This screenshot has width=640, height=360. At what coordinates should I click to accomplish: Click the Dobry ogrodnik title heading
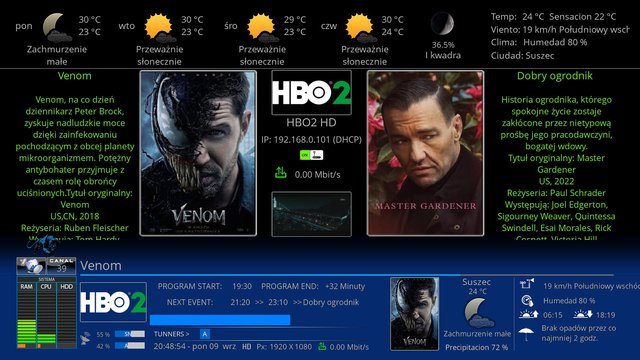(x=555, y=76)
